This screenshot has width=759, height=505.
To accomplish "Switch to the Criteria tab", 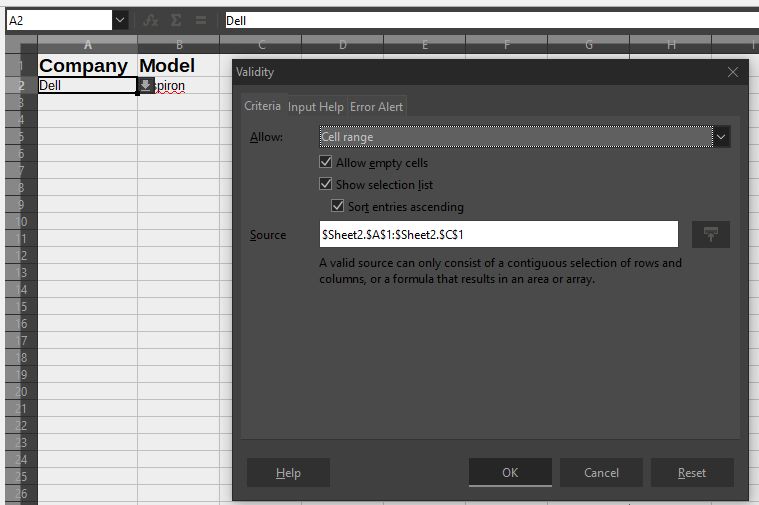I will pyautogui.click(x=262, y=106).
